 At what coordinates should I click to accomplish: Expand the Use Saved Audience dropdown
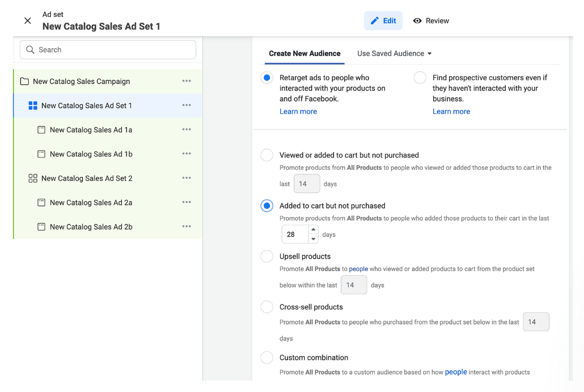click(x=394, y=54)
